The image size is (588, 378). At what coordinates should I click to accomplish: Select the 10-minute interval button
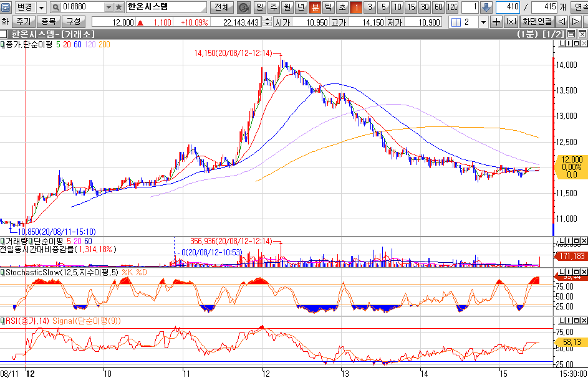click(x=397, y=7)
